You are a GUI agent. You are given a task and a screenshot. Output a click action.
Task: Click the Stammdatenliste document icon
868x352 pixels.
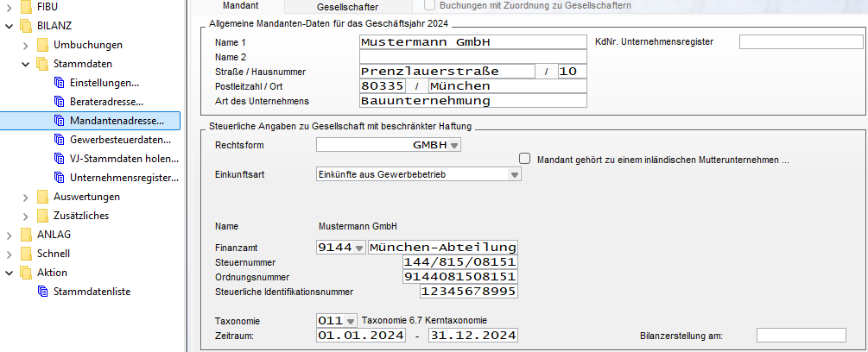(x=42, y=292)
